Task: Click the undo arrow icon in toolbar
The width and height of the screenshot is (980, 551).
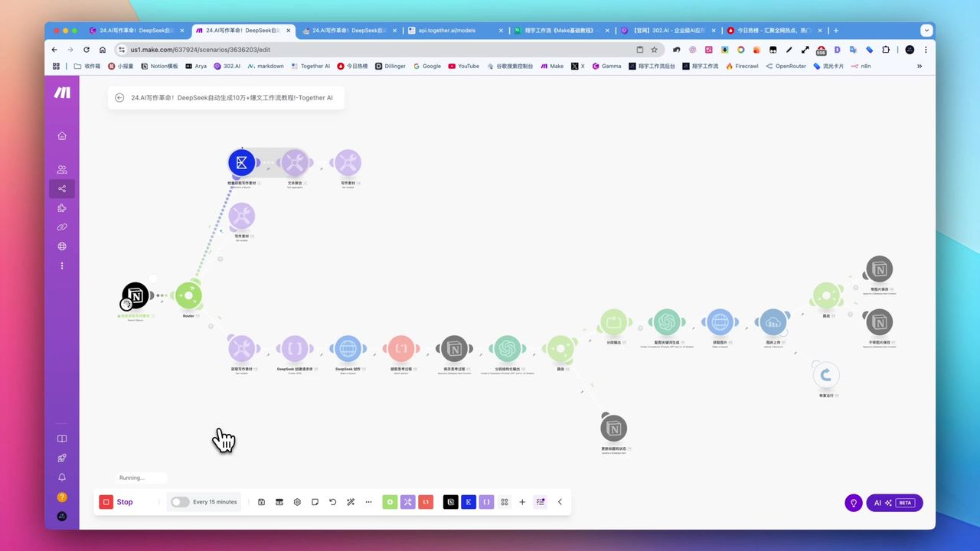Action: [x=332, y=502]
